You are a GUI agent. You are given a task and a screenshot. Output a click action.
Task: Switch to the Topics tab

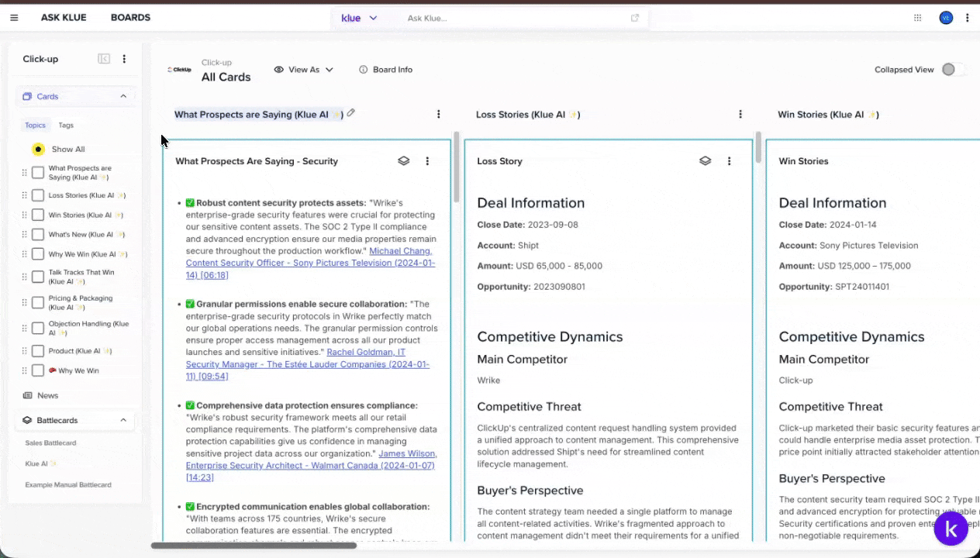pyautogui.click(x=35, y=125)
